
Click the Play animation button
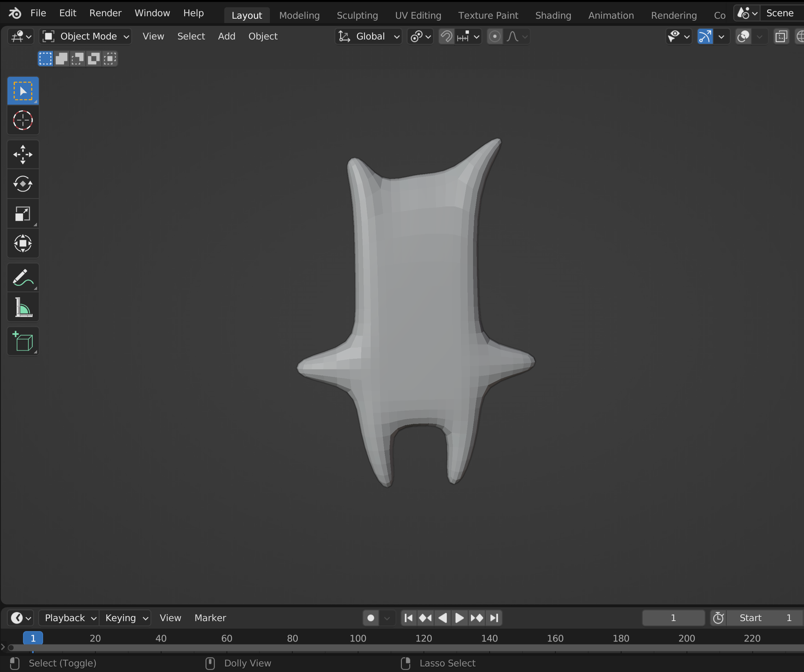(x=459, y=618)
